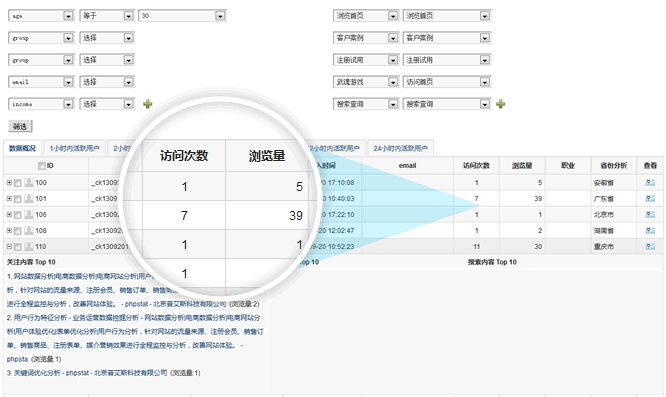Open the view icon for 湖南省 row
The width and height of the screenshot is (666, 397).
tap(650, 231)
